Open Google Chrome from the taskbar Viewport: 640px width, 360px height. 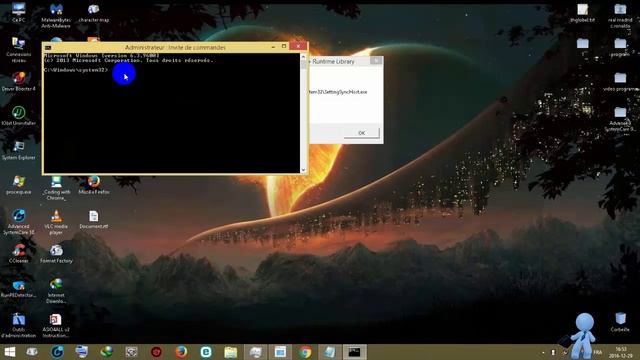coord(305,352)
